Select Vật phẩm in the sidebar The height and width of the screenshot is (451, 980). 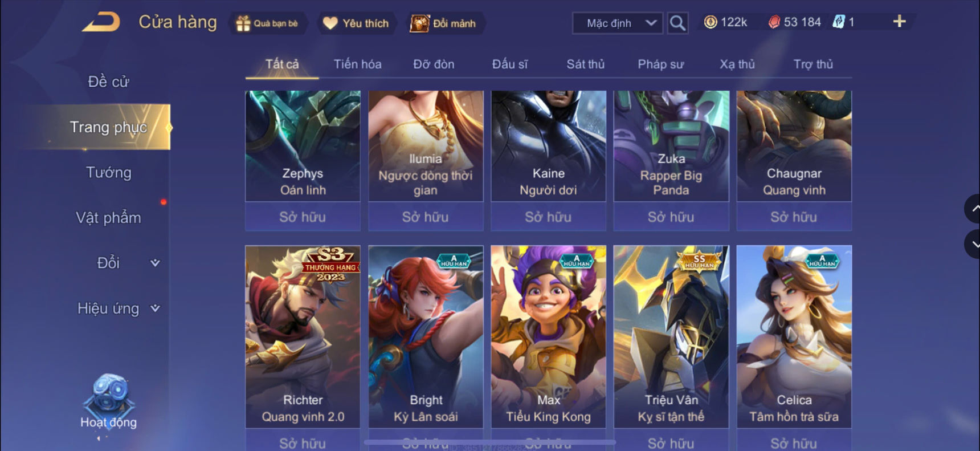[x=108, y=218]
